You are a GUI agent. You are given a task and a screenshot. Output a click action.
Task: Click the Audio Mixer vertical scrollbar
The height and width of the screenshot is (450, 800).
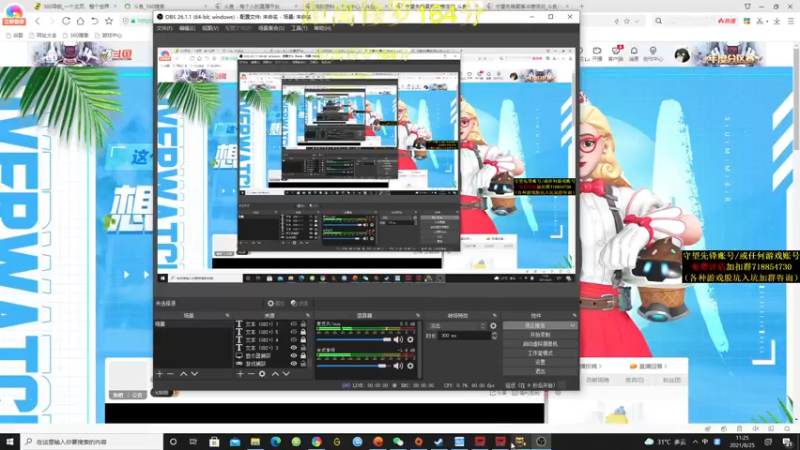point(420,349)
